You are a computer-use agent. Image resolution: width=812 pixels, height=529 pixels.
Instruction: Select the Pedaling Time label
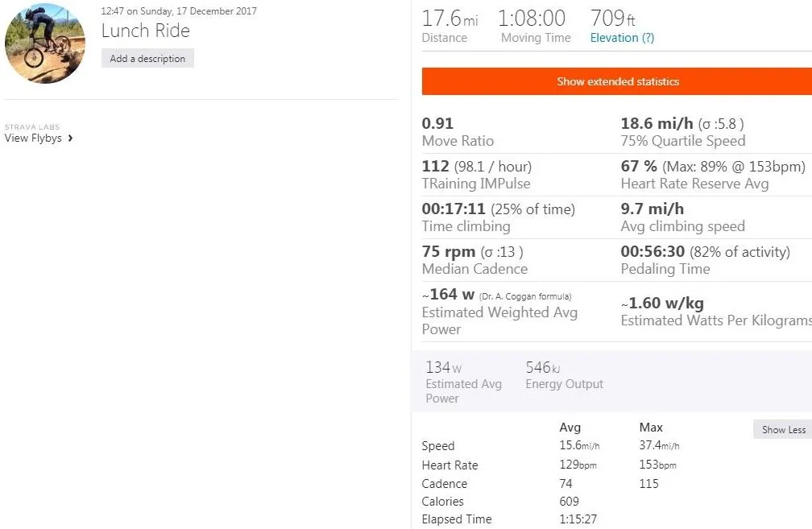tap(665, 269)
